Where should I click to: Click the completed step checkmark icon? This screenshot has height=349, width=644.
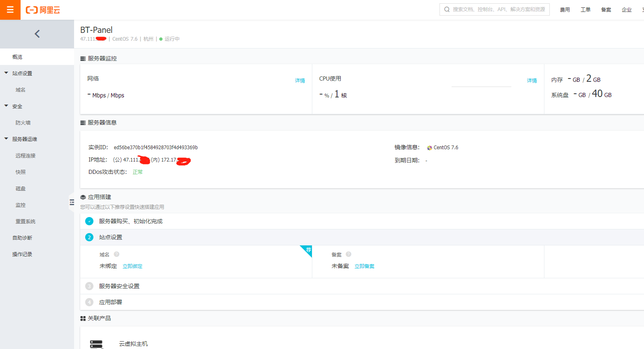89,221
